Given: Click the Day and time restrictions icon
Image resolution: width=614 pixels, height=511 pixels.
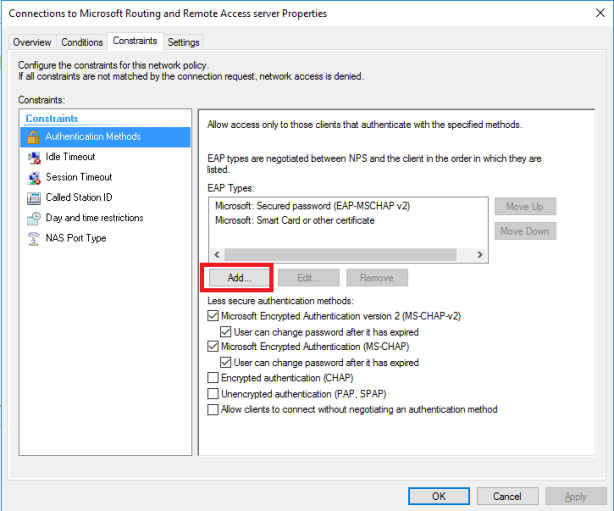Looking at the screenshot, I should (x=34, y=218).
